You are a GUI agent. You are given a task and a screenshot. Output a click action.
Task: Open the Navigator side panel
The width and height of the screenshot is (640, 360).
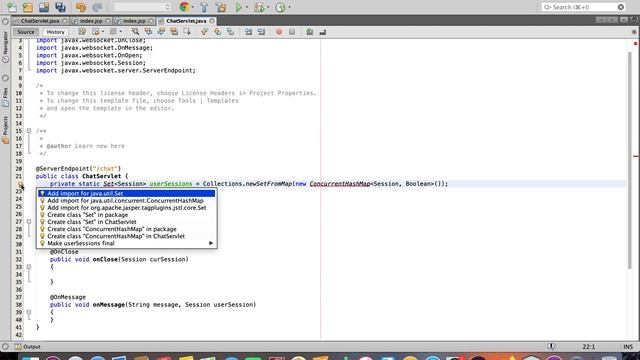[x=5, y=46]
